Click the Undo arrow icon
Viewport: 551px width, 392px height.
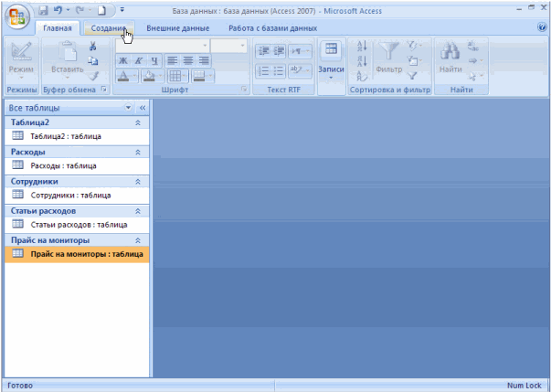click(58, 11)
